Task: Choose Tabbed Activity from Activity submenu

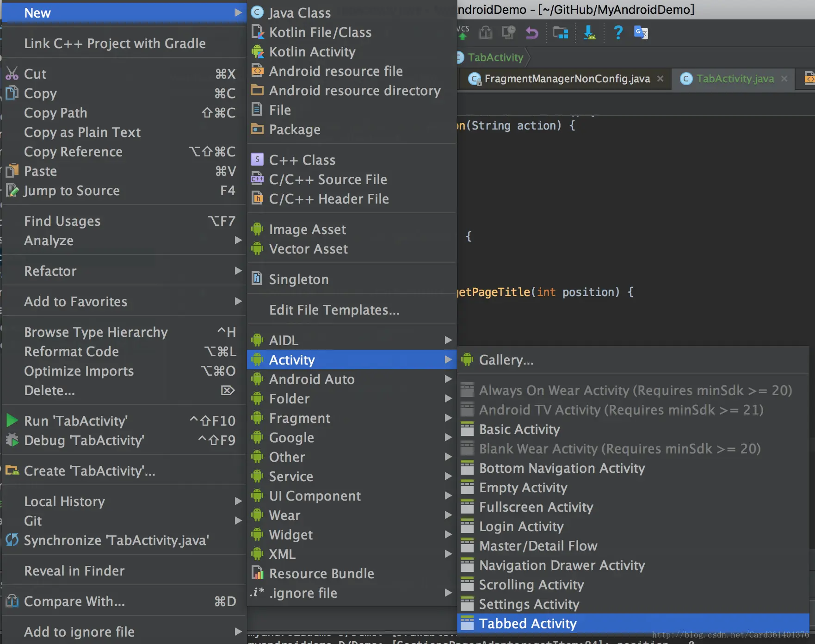Action: tap(633, 623)
